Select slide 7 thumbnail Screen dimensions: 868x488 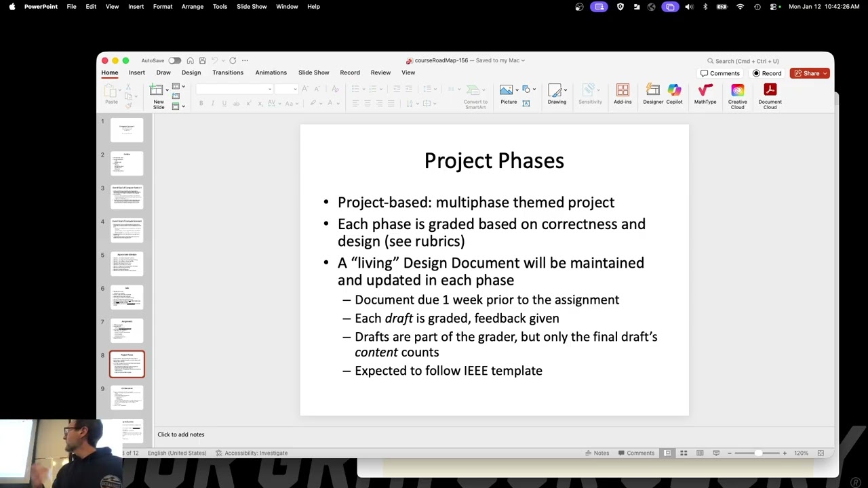point(127,331)
